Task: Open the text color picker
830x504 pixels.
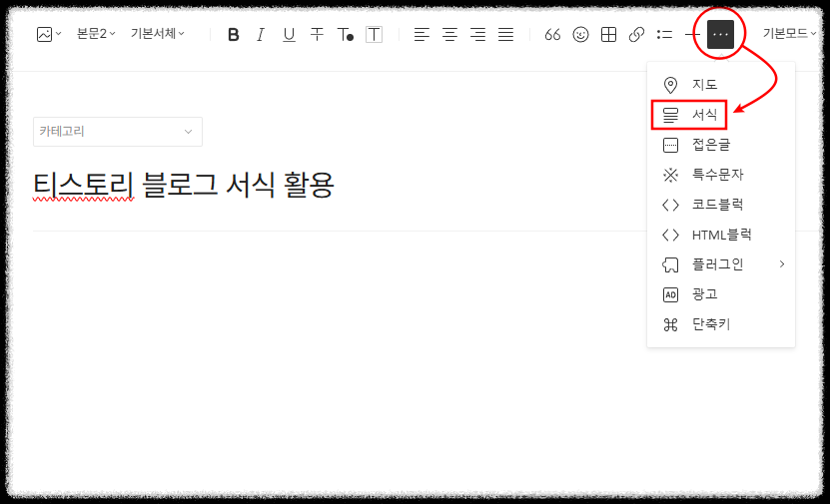Action: point(346,34)
